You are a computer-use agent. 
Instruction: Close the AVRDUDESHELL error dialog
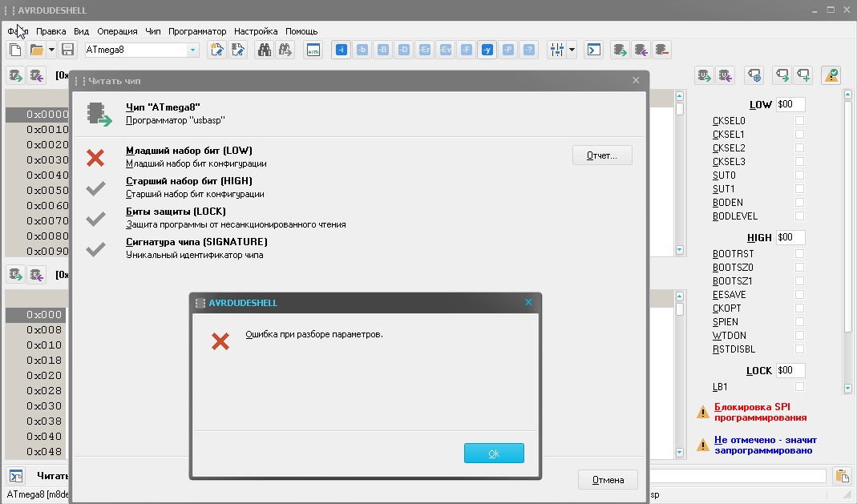pyautogui.click(x=528, y=302)
